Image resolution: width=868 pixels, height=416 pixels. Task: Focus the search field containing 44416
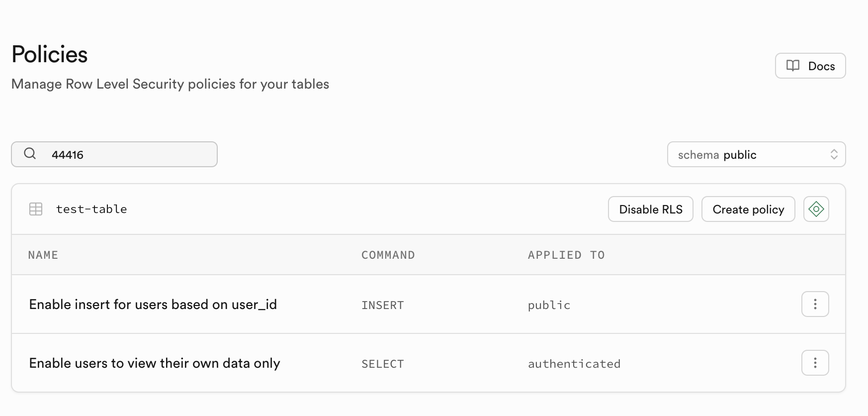pyautogui.click(x=129, y=155)
